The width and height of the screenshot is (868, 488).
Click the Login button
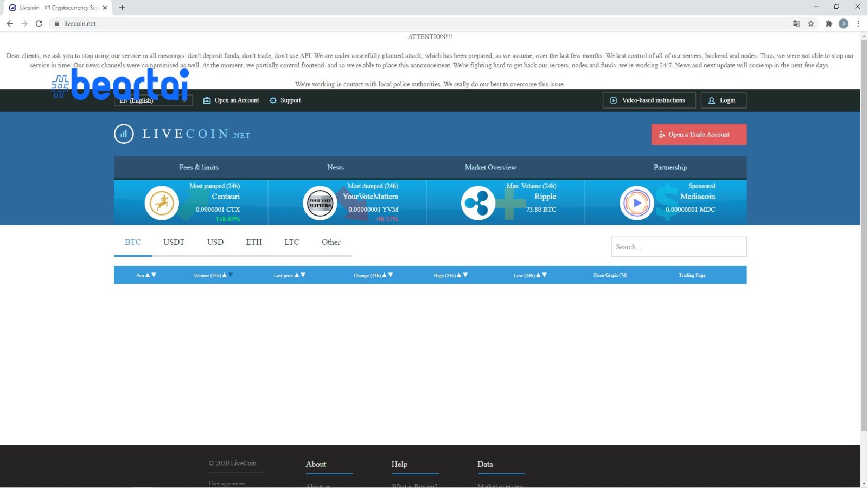click(x=723, y=100)
